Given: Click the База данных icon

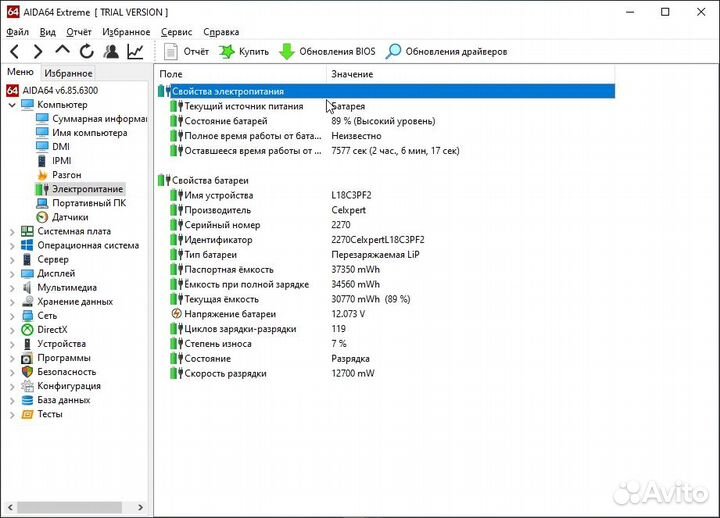Looking at the screenshot, I should [x=28, y=400].
